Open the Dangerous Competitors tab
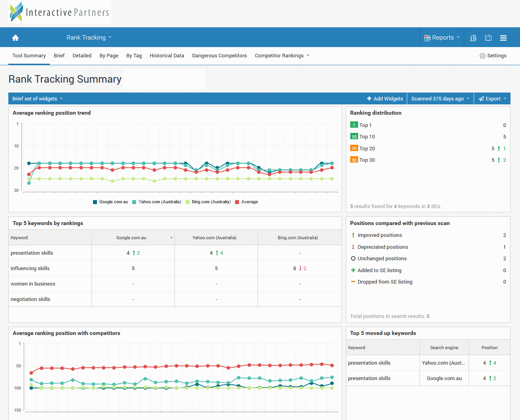Screen dimensions: 520x420 [219, 56]
